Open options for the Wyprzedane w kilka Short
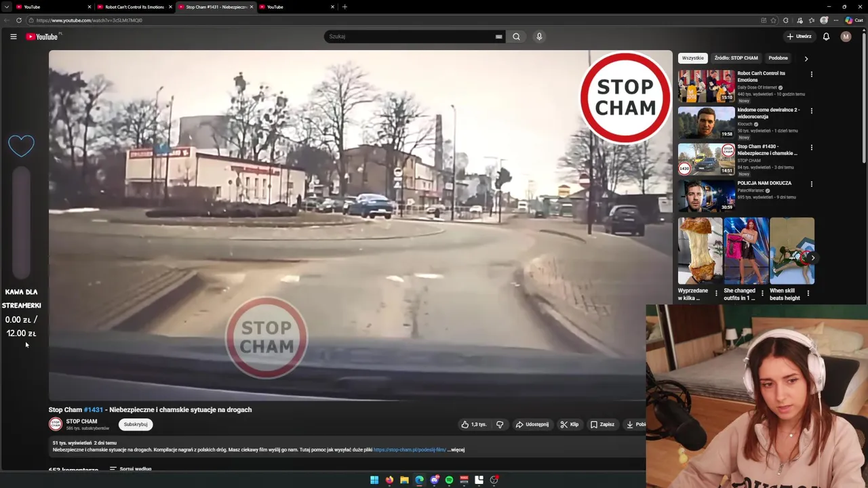This screenshot has width=868, height=488. coord(716,293)
